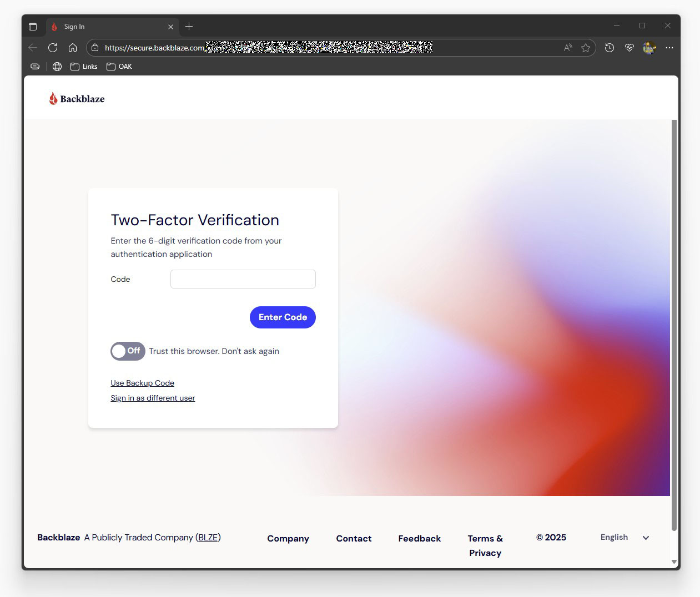
Task: Click the user profile avatar icon
Action: 649,48
